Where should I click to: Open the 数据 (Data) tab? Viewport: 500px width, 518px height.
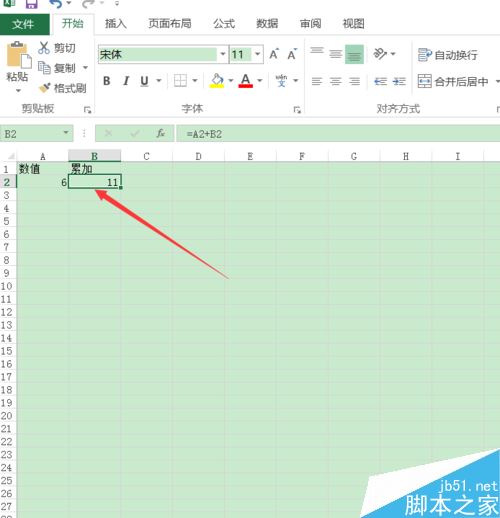coord(267,24)
